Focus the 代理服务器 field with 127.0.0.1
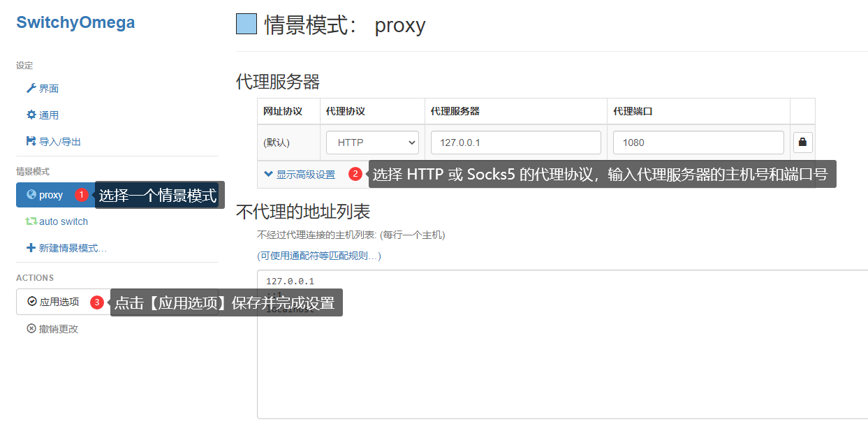 tap(515, 143)
